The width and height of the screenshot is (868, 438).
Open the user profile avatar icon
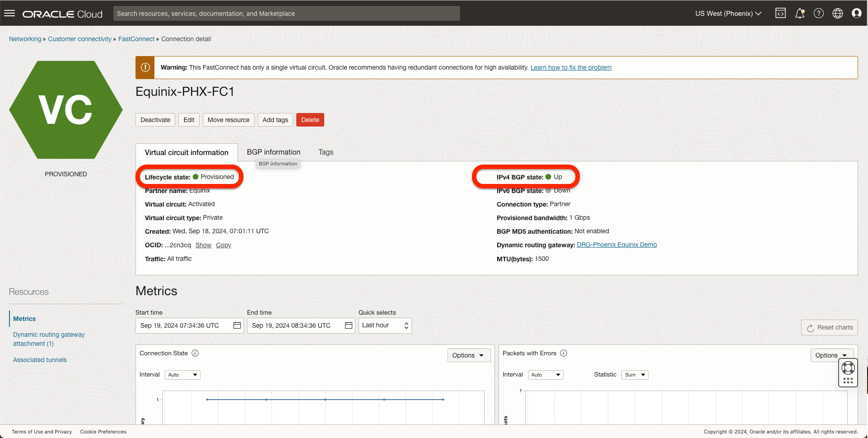(856, 13)
